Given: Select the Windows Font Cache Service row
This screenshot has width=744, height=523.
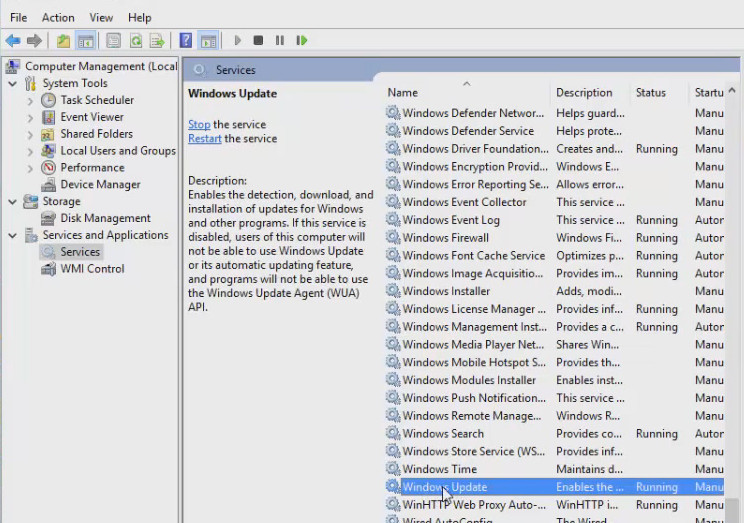Looking at the screenshot, I should (554, 256).
